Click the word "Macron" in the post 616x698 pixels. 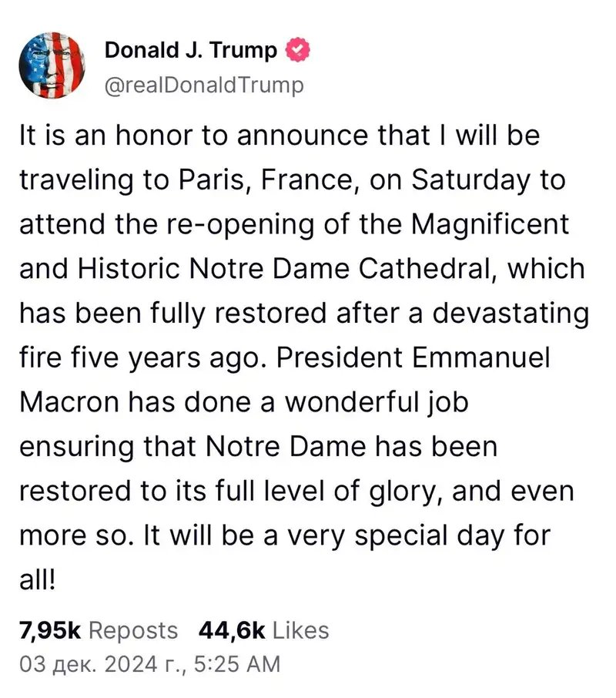click(x=63, y=403)
